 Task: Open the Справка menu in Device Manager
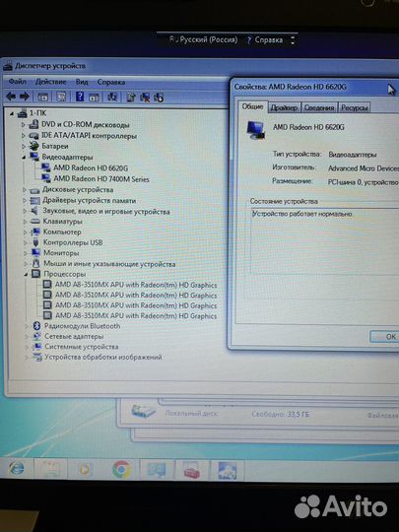pyautogui.click(x=111, y=82)
